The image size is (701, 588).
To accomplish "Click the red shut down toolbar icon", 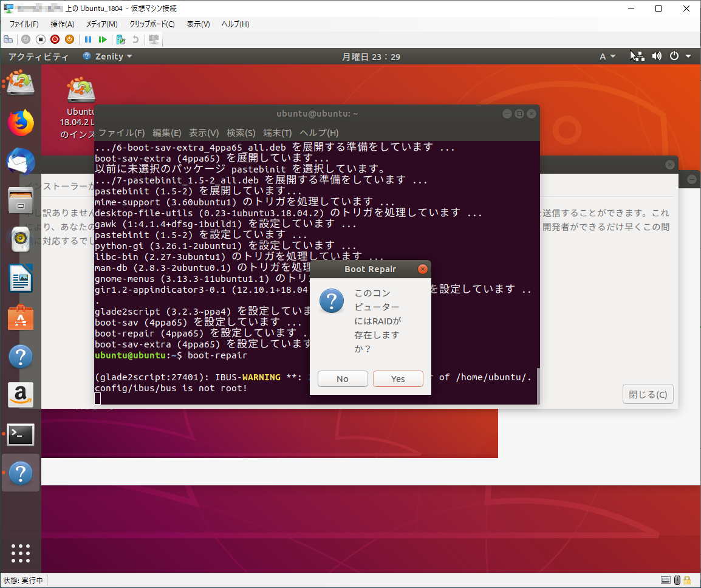I will tap(55, 39).
